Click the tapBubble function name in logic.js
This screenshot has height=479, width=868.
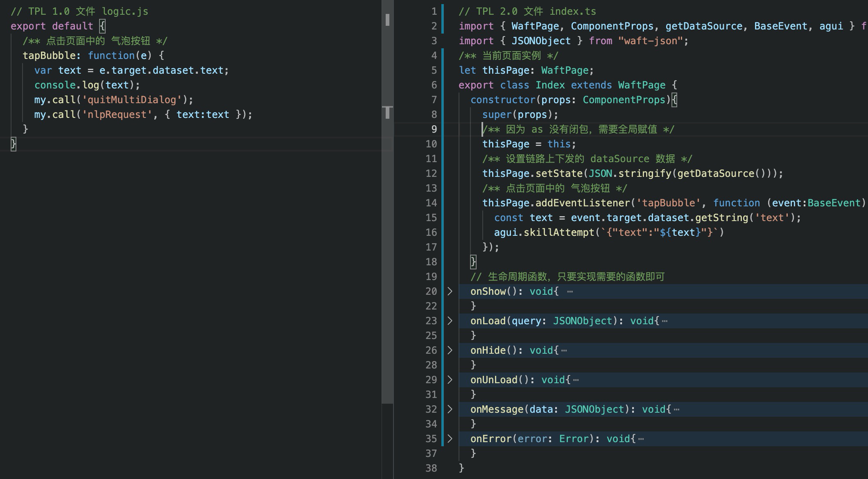49,56
